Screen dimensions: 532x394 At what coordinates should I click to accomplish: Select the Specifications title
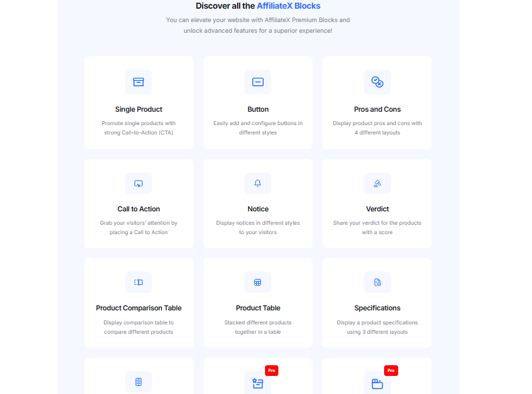377,308
